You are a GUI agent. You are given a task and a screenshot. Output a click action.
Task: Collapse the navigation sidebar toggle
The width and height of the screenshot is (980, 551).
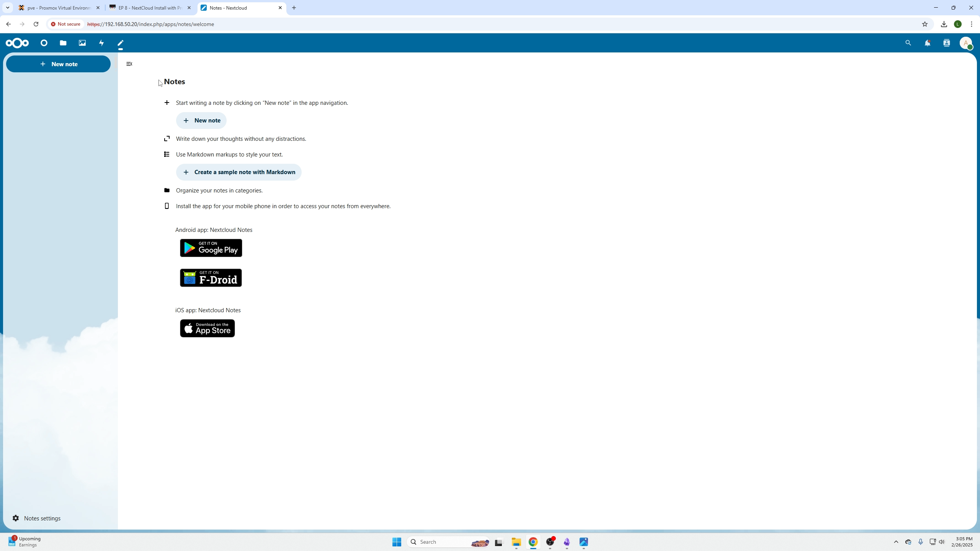tap(129, 64)
